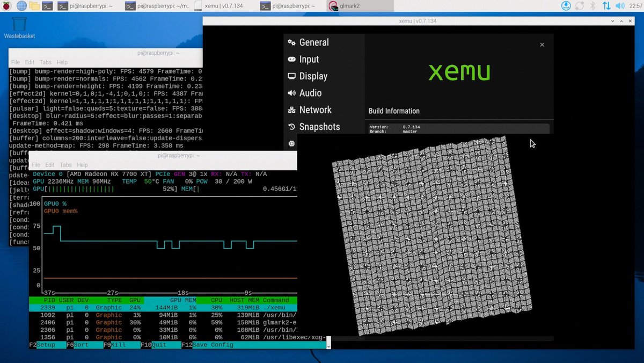Image resolution: width=644 pixels, height=363 pixels.
Task: Click '[bump] bump-render=high-poly' terminal line
Action: coord(106,71)
